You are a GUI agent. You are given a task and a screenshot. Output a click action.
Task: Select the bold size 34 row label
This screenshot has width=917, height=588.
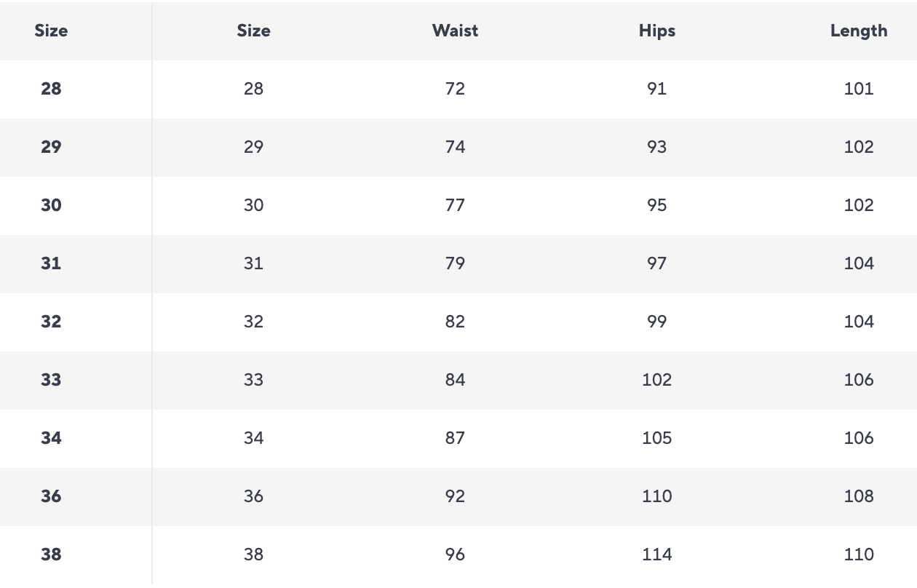[x=51, y=438]
